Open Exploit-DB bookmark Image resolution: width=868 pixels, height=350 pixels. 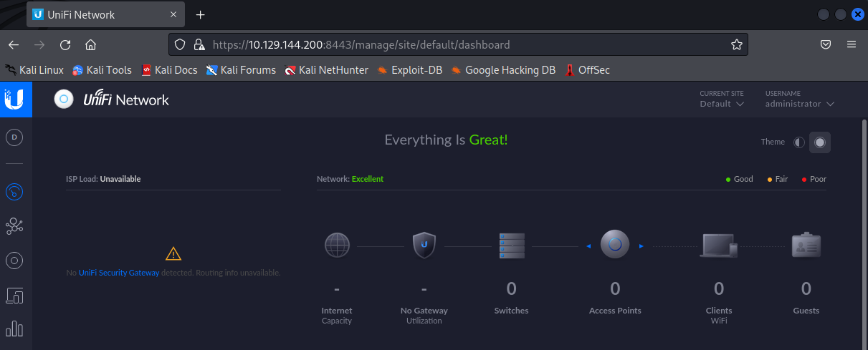409,70
